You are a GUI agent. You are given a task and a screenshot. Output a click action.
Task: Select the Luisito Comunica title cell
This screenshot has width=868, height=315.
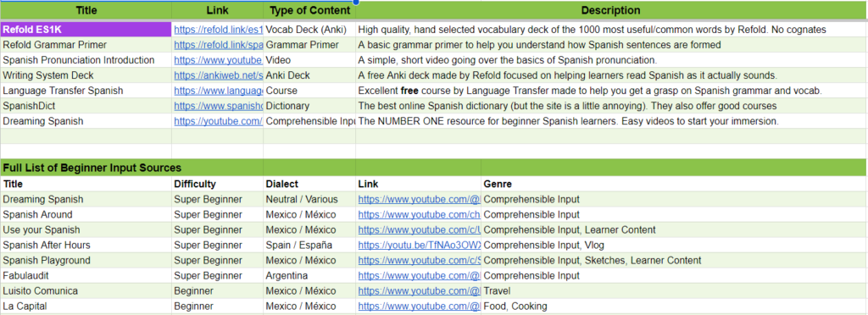86,290
